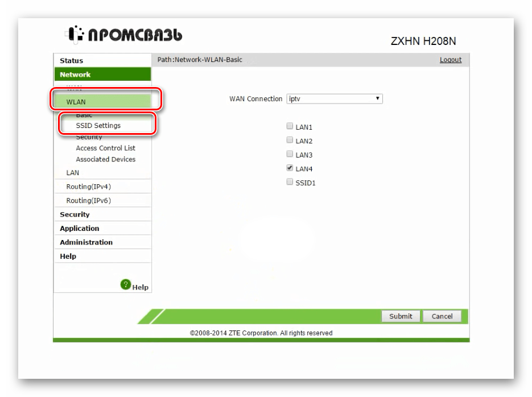Click the WAN Connection label
The width and height of the screenshot is (532, 397).
pyautogui.click(x=255, y=98)
